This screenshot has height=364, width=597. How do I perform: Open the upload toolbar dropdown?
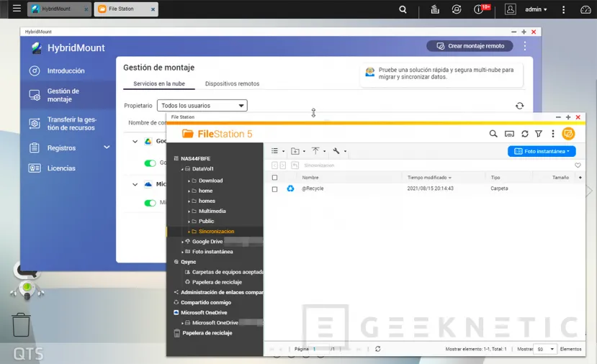[319, 151]
